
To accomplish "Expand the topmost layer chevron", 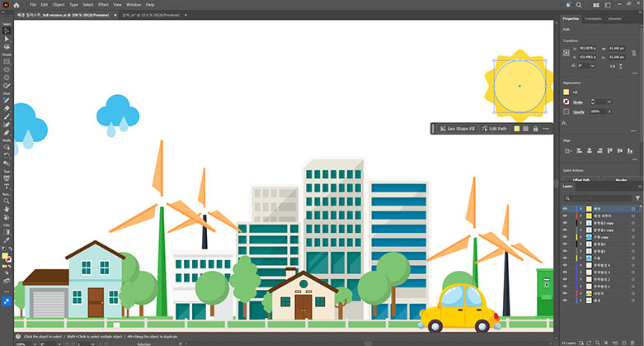I will (581, 209).
